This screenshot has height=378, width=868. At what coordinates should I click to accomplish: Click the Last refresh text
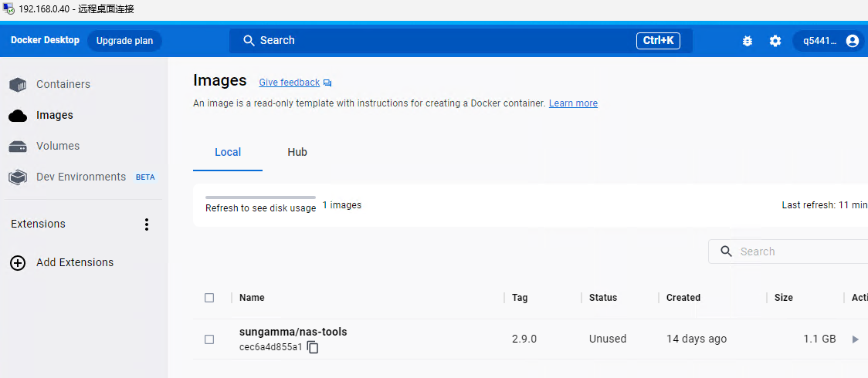pos(825,205)
